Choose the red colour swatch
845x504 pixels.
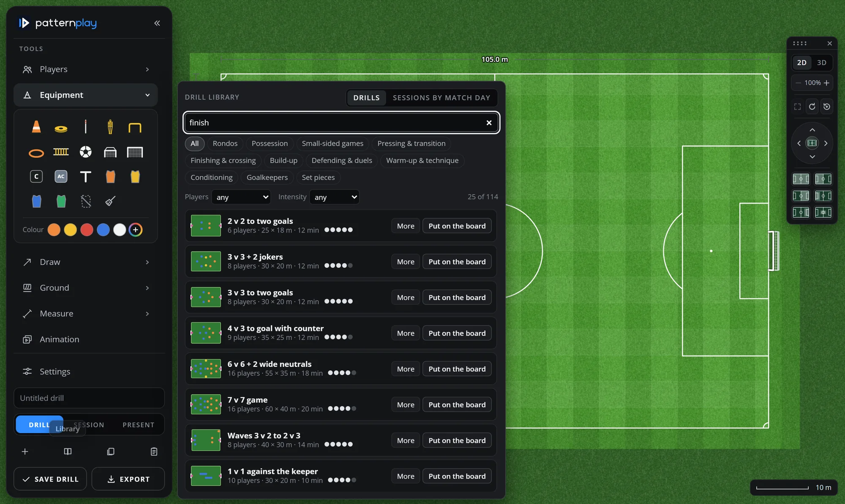point(87,230)
